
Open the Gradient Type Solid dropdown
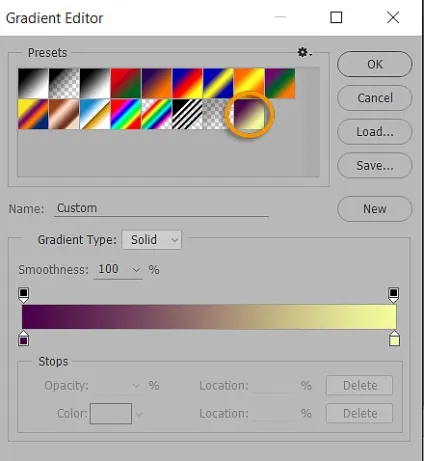pyautogui.click(x=152, y=240)
